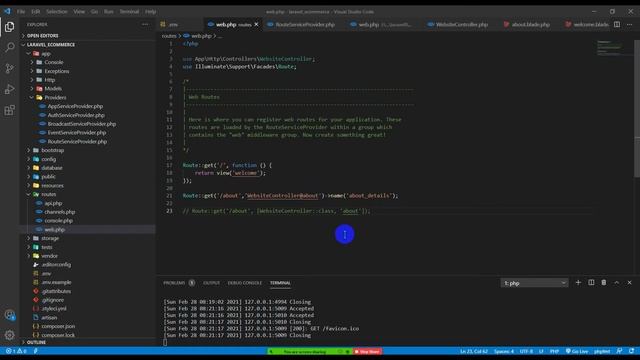Switch to the Output panel tab
The width and height of the screenshot is (640, 360).
[x=211, y=282]
